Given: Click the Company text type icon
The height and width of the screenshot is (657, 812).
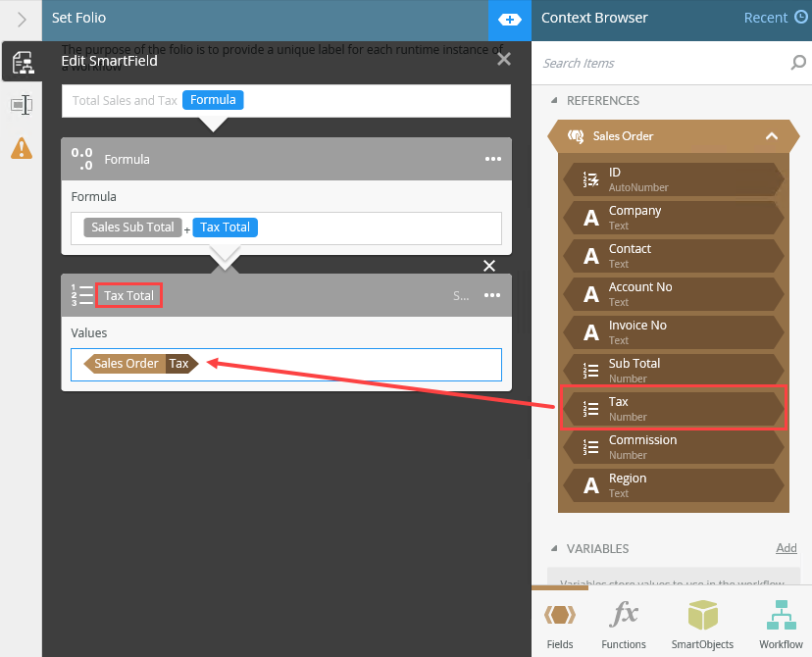Looking at the screenshot, I should [591, 218].
